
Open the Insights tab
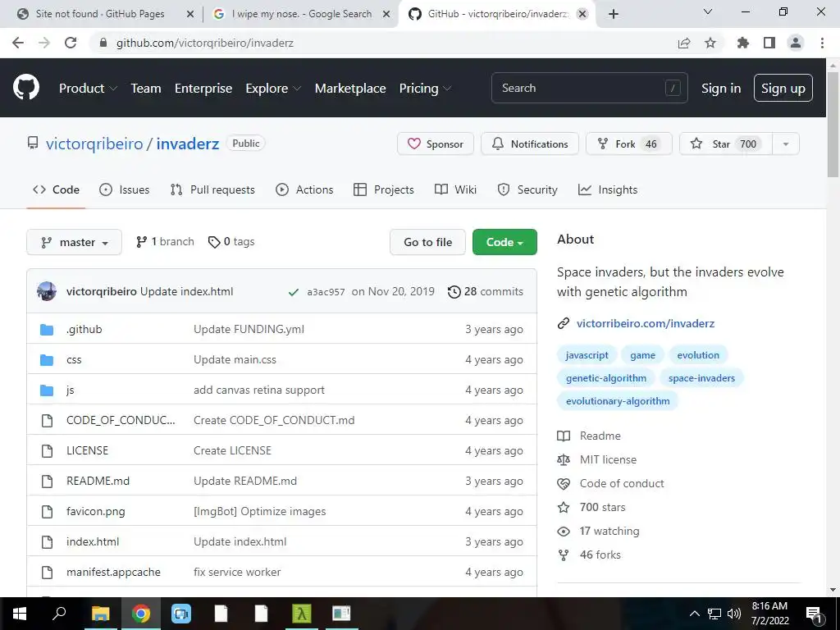[x=608, y=189]
